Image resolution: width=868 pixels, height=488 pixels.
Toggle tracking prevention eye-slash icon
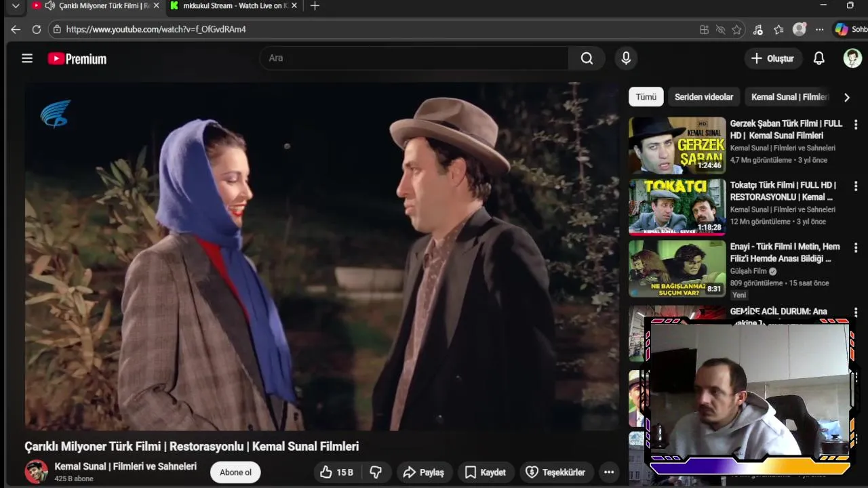coord(720,30)
